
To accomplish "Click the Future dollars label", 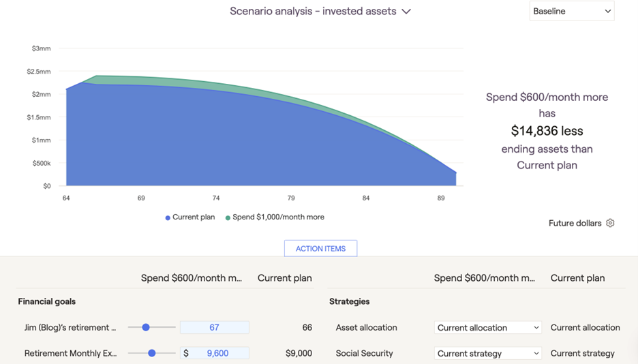I will click(x=575, y=224).
